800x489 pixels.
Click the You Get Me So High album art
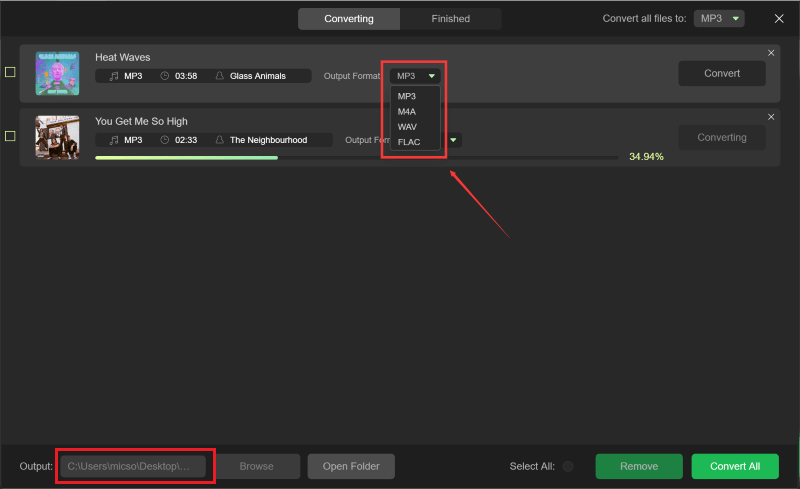coord(57,137)
